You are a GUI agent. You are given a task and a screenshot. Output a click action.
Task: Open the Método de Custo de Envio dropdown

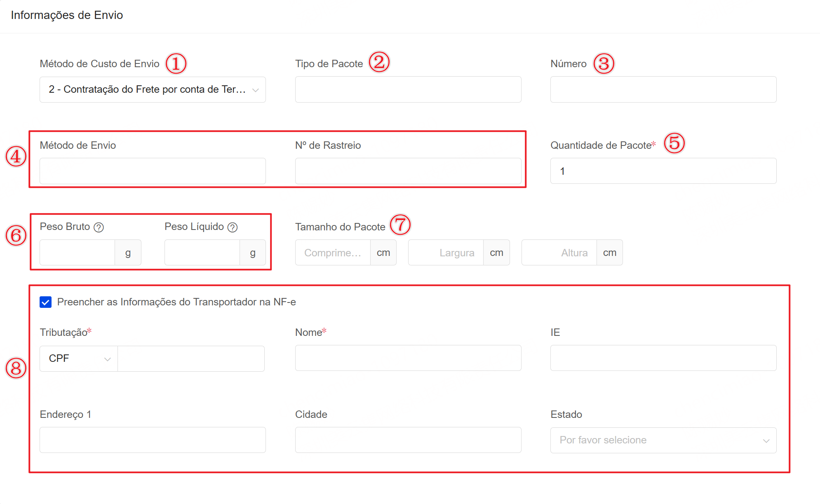153,89
